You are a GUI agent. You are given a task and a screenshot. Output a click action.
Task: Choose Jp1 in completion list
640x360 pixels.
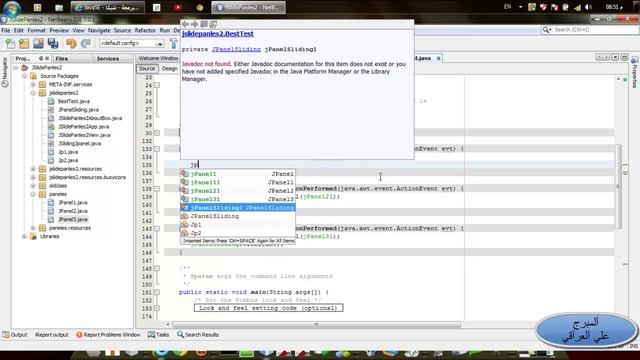(238, 225)
